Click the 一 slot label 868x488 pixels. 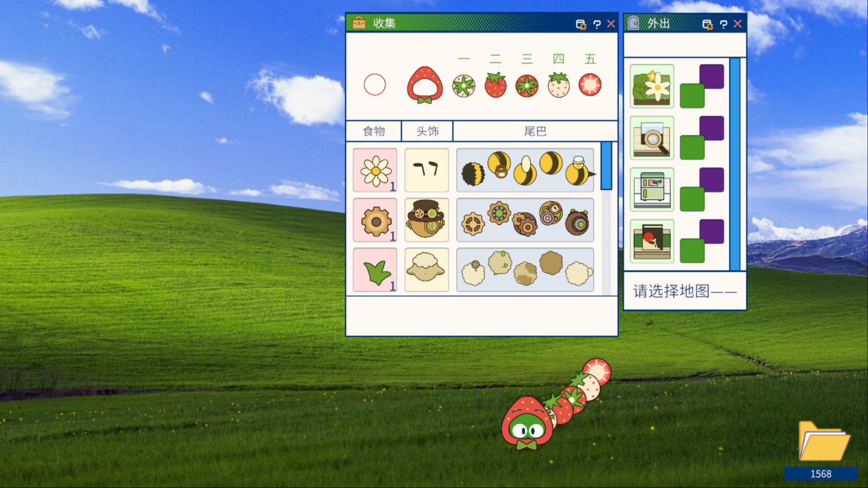pyautogui.click(x=464, y=59)
